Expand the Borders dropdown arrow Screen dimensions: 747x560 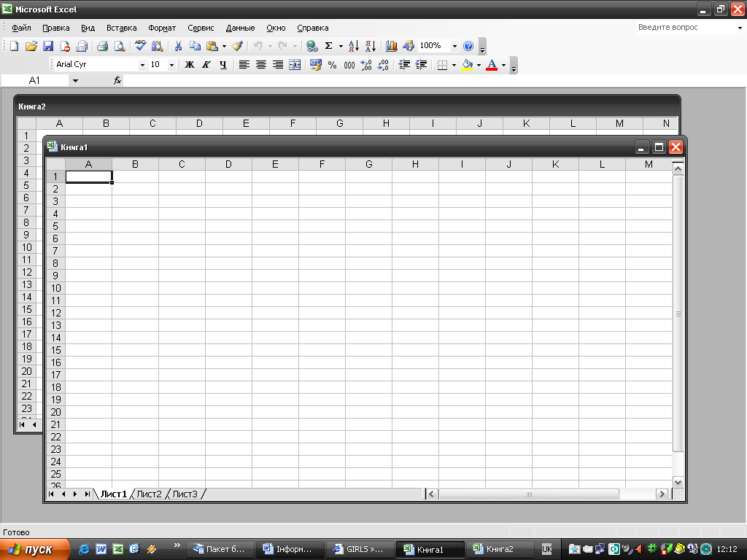[x=454, y=65]
